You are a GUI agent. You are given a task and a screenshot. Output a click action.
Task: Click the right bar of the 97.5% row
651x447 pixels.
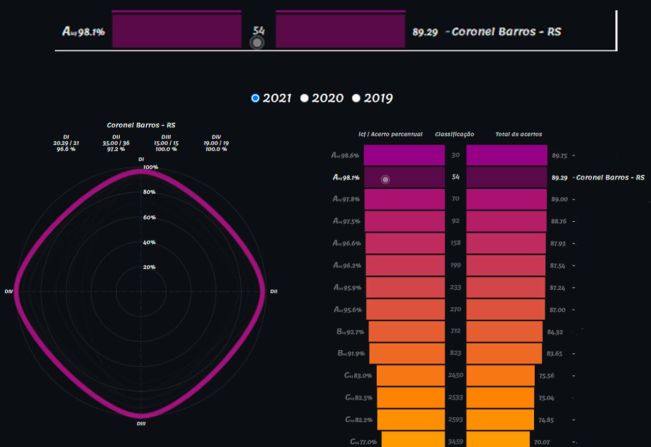click(x=506, y=221)
